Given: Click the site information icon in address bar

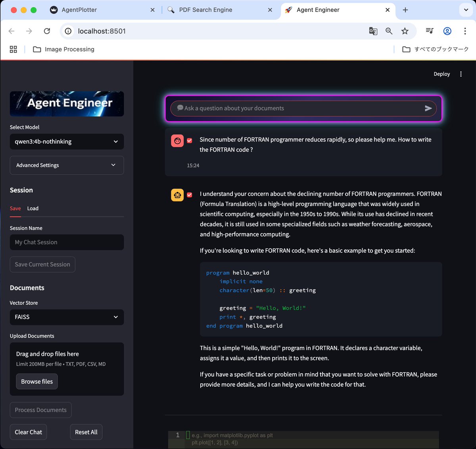Looking at the screenshot, I should 68,31.
